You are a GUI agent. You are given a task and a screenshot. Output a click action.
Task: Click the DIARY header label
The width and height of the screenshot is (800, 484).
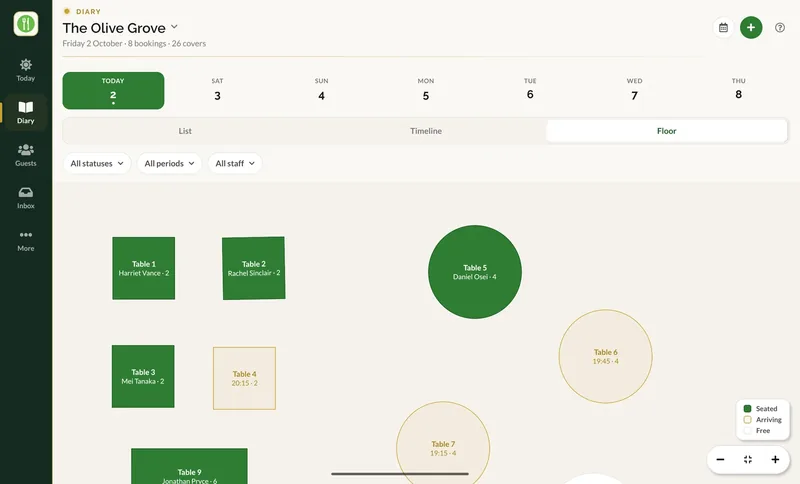click(x=88, y=11)
